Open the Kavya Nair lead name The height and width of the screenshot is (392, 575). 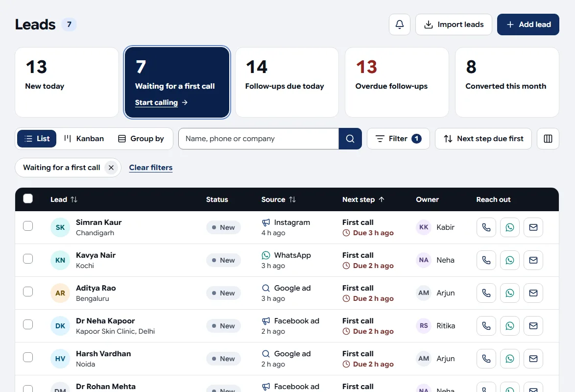[x=96, y=255]
